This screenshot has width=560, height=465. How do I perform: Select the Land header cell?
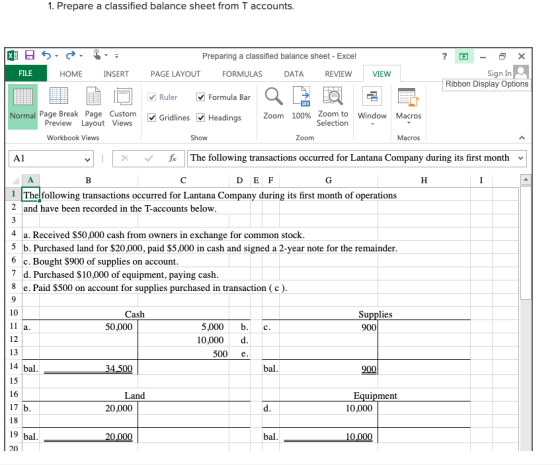click(x=135, y=395)
